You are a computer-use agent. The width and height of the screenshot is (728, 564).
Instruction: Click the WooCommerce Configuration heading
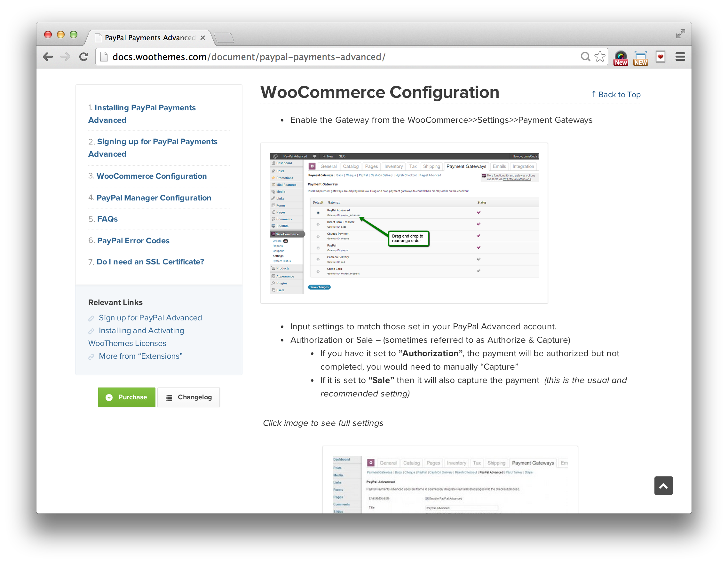click(x=380, y=92)
